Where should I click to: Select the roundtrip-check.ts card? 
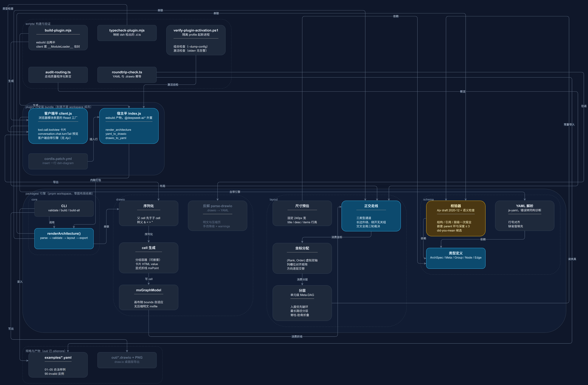(x=127, y=75)
